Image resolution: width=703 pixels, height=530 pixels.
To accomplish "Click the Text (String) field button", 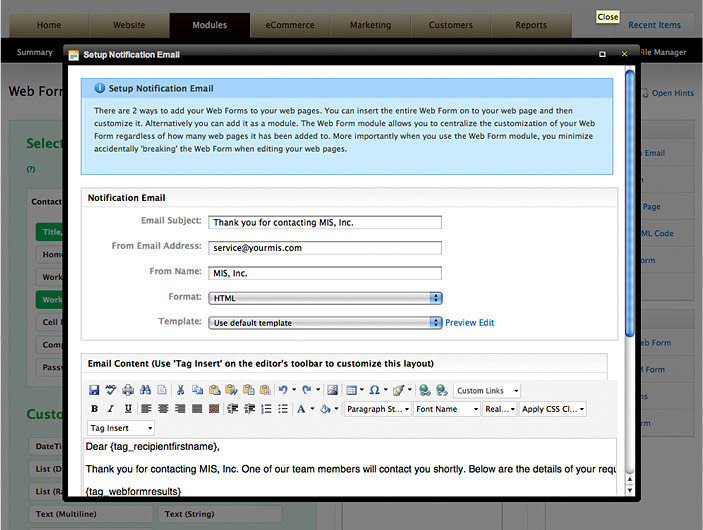I will 220,514.
